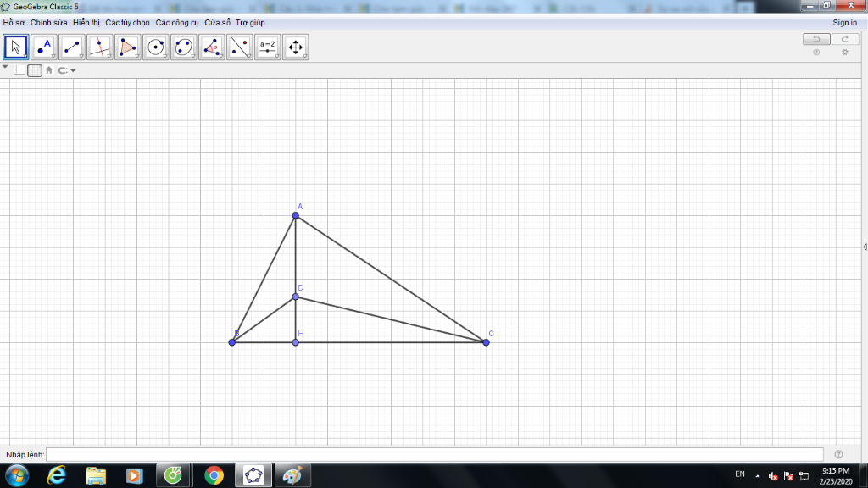The width and height of the screenshot is (868, 488).
Task: Select the Line through two points tool
Action: point(71,47)
